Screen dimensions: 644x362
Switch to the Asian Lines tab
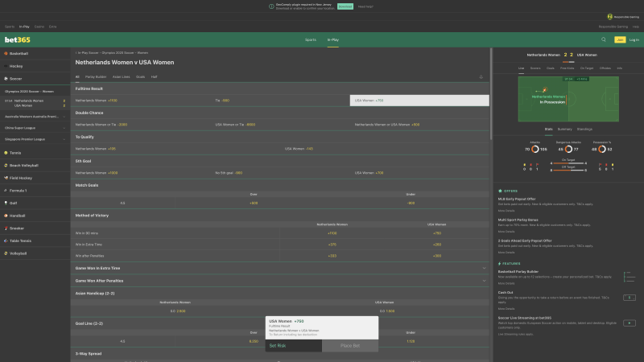[x=122, y=76]
